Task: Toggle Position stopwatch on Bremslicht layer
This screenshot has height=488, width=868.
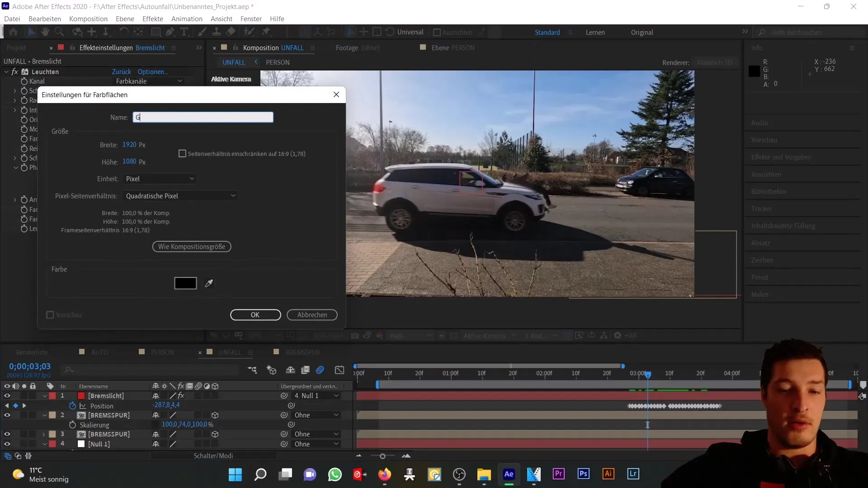Action: (x=72, y=406)
